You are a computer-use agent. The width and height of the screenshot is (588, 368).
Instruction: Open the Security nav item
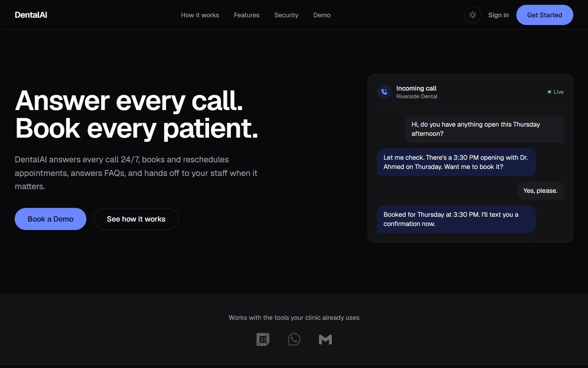tap(286, 15)
